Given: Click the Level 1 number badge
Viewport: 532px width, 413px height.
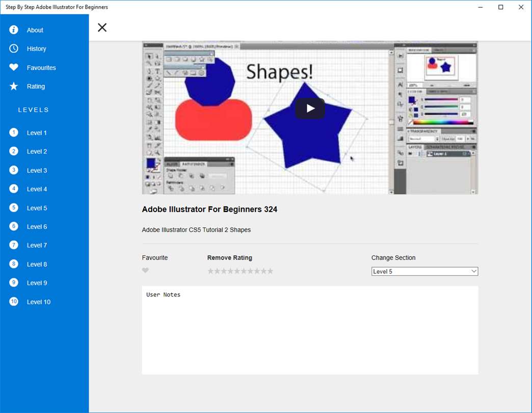Looking at the screenshot, I should (x=14, y=133).
